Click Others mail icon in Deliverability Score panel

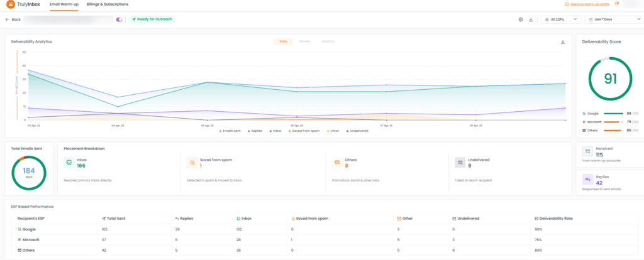point(584,131)
